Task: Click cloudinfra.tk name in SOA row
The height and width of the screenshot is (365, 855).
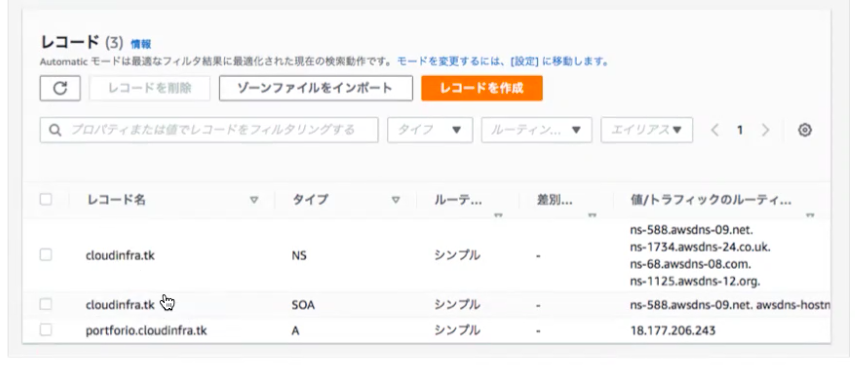Action: coord(120,305)
